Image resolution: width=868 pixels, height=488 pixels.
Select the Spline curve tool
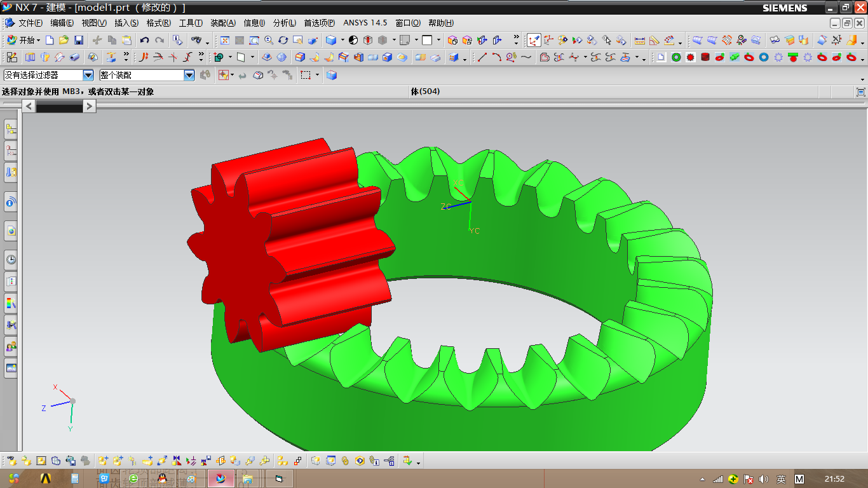click(x=526, y=57)
